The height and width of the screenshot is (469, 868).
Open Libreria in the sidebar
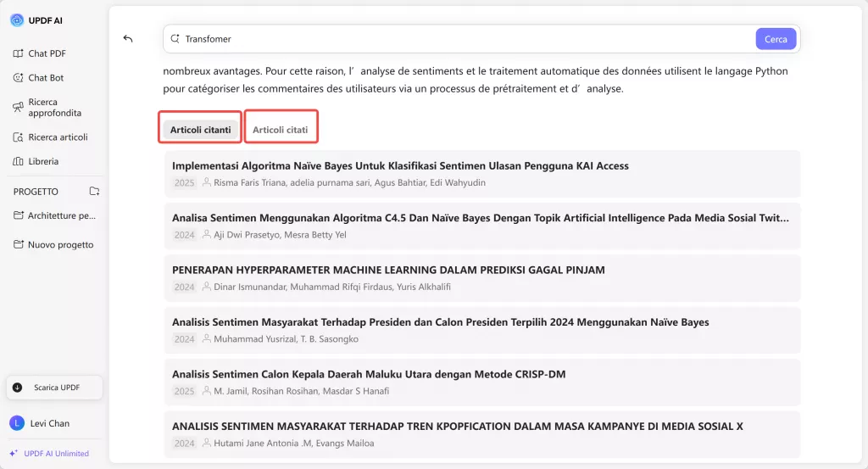(x=36, y=161)
